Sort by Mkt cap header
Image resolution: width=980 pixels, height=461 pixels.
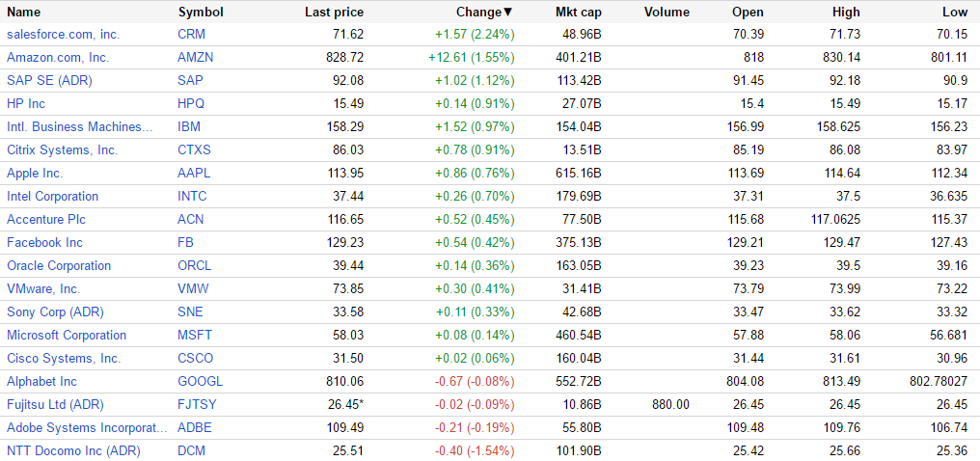(579, 12)
